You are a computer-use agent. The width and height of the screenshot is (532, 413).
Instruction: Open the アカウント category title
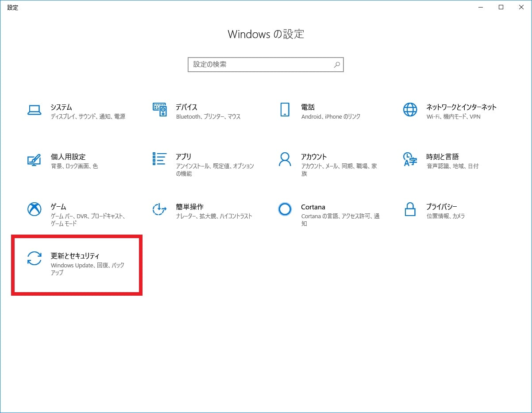[x=313, y=157]
